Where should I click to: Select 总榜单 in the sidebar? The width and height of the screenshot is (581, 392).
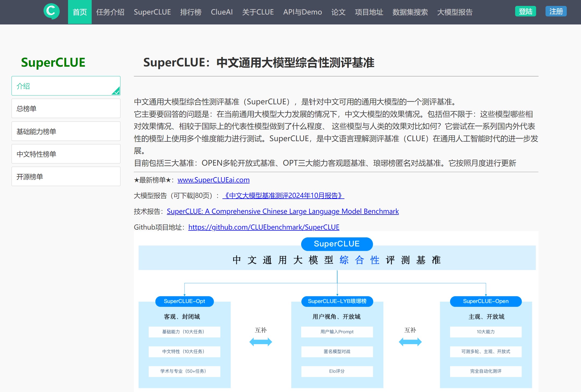(66, 109)
